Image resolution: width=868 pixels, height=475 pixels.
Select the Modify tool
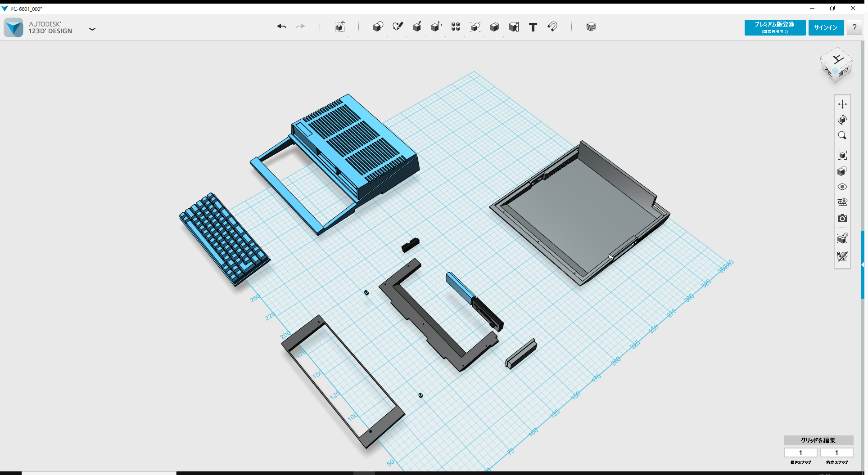click(x=436, y=27)
